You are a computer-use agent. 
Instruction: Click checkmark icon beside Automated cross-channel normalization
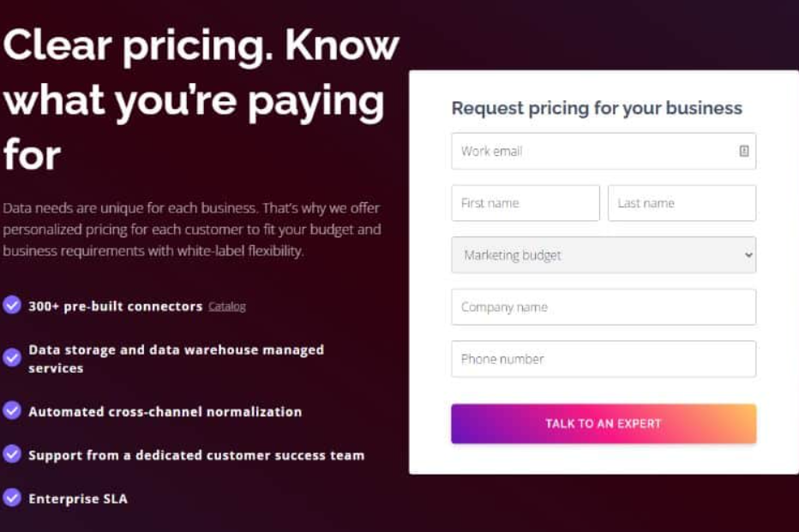coord(12,410)
